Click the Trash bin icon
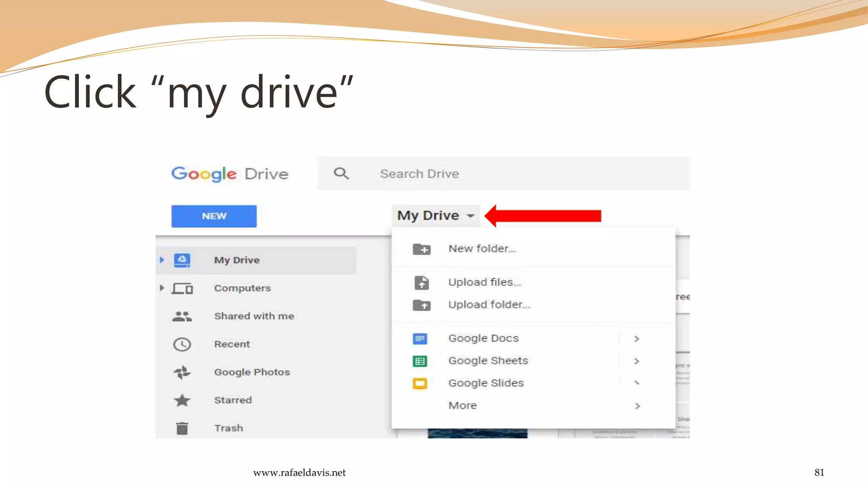 click(182, 428)
